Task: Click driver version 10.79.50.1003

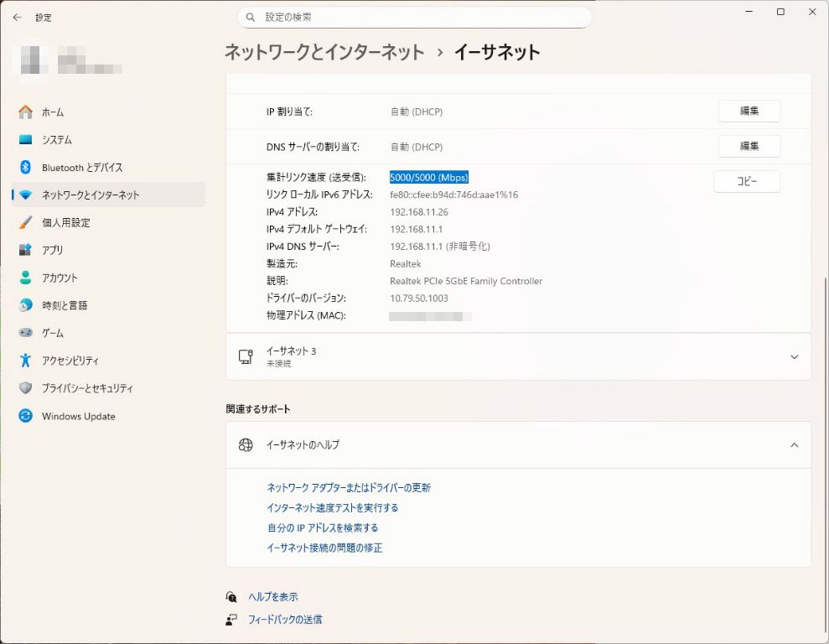Action: tap(419, 299)
